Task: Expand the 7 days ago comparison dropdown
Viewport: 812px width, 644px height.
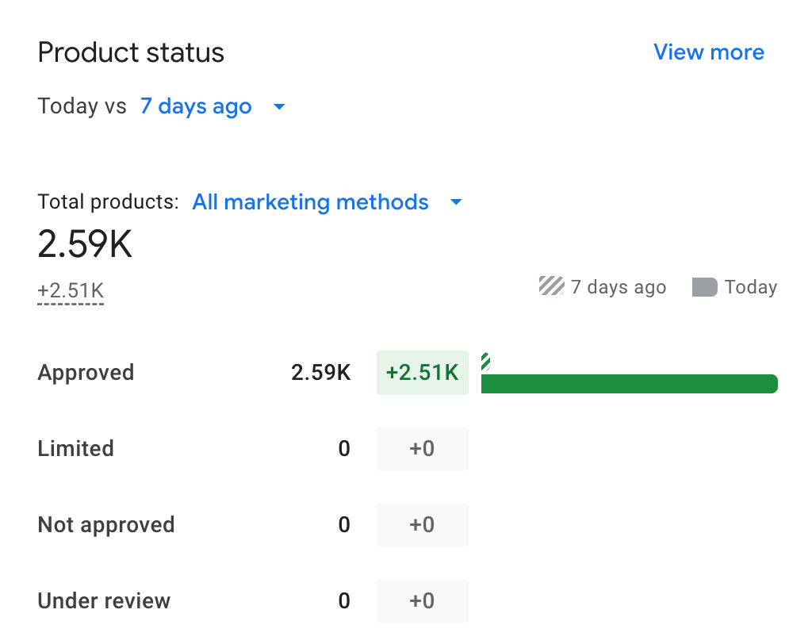Action: pos(196,106)
